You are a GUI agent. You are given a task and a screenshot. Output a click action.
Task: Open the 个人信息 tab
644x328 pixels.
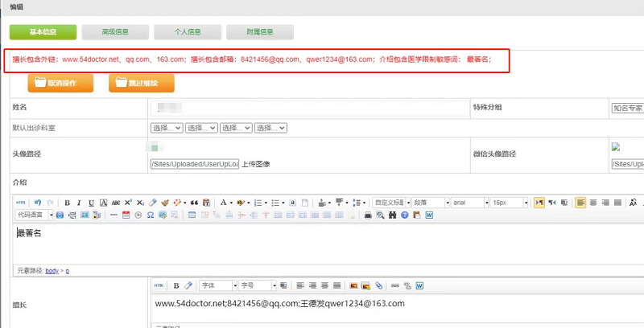[188, 32]
